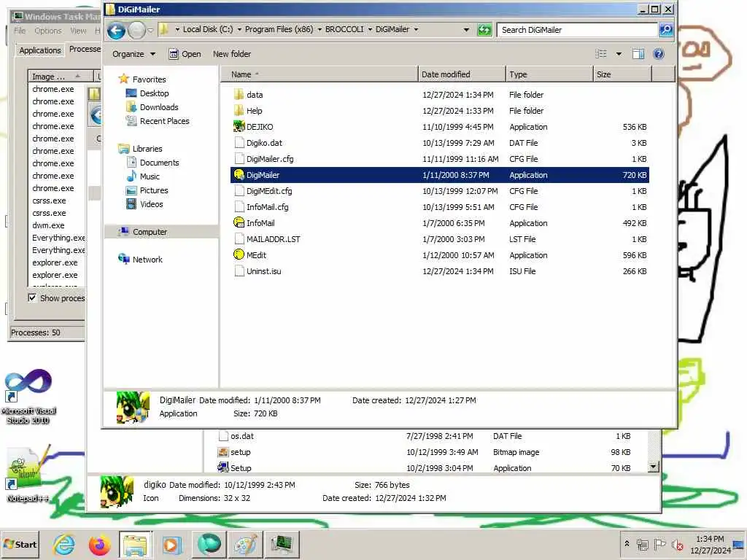
Task: Click the search magnifier icon
Action: 665,30
